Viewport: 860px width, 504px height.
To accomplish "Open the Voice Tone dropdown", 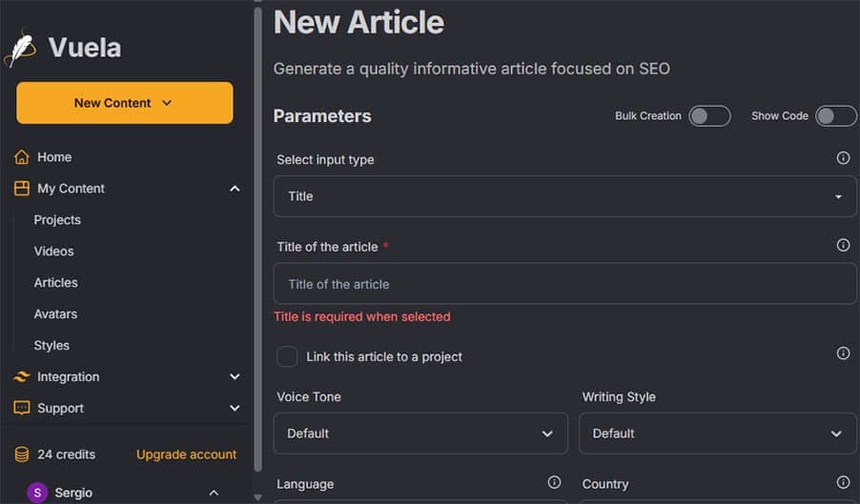I will click(x=420, y=433).
